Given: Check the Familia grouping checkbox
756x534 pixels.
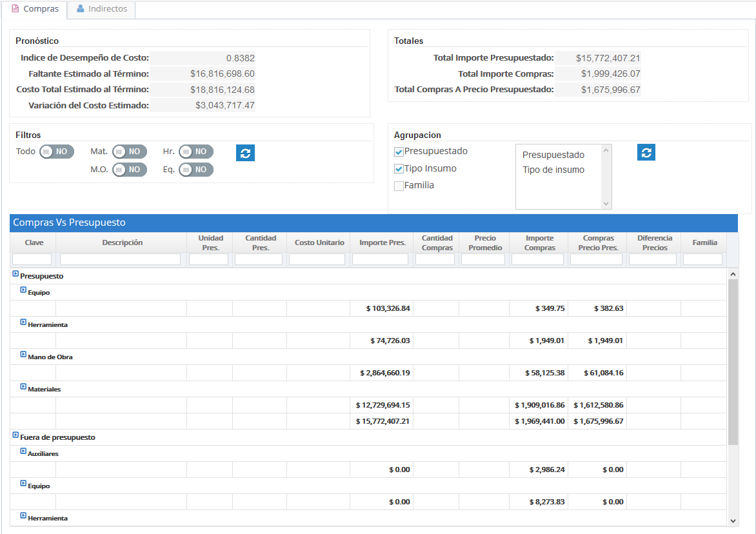Looking at the screenshot, I should pyautogui.click(x=399, y=186).
